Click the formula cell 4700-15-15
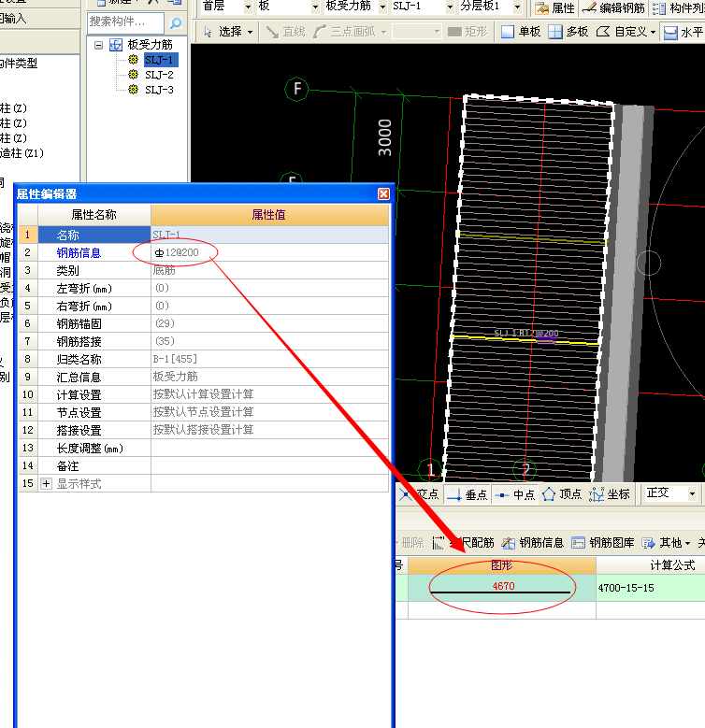This screenshot has height=728, width=705. 650,588
